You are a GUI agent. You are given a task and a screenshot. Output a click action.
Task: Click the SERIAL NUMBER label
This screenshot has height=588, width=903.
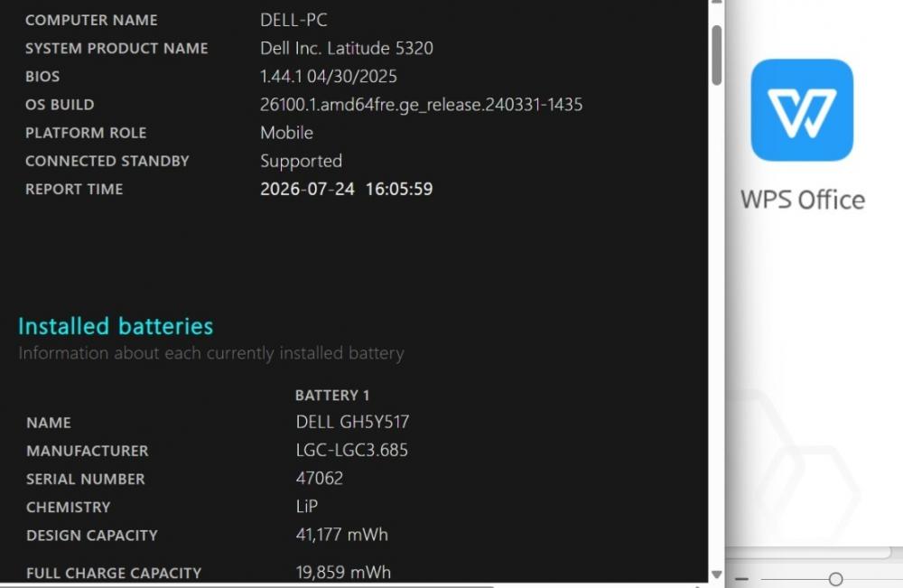click(x=86, y=479)
